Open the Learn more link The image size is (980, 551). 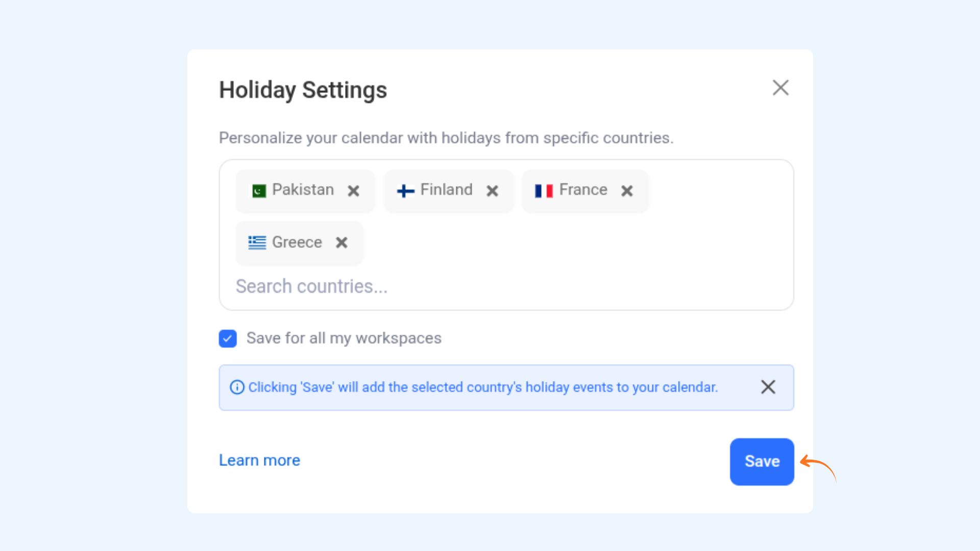259,460
